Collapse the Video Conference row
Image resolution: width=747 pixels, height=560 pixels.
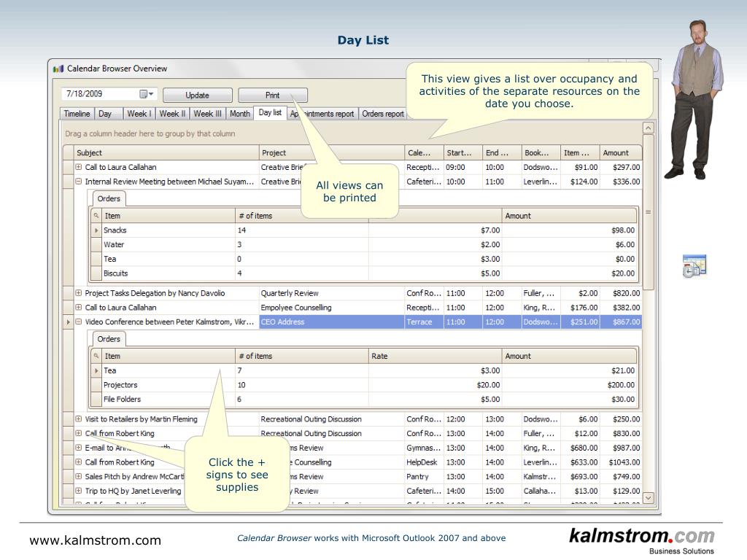tap(79, 322)
